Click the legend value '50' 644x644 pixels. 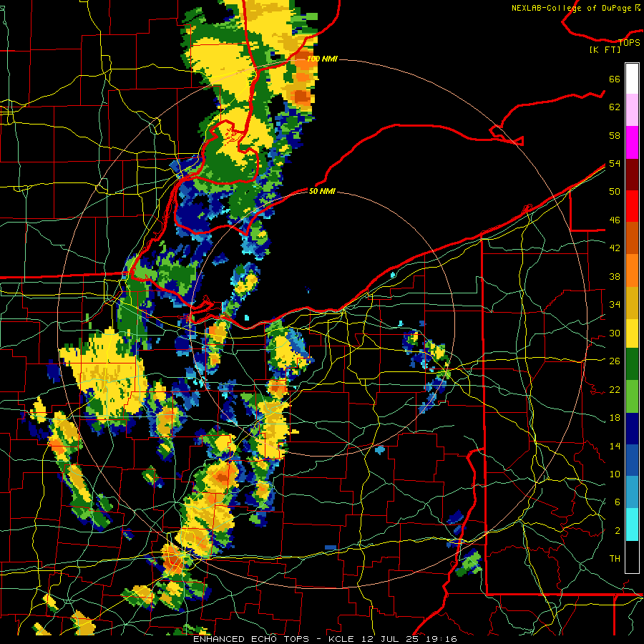(x=615, y=191)
